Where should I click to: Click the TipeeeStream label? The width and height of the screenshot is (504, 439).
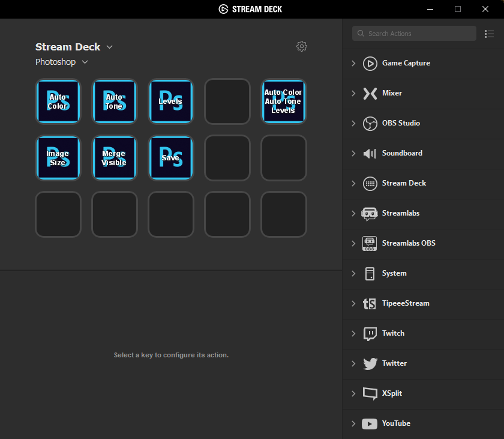click(x=406, y=303)
